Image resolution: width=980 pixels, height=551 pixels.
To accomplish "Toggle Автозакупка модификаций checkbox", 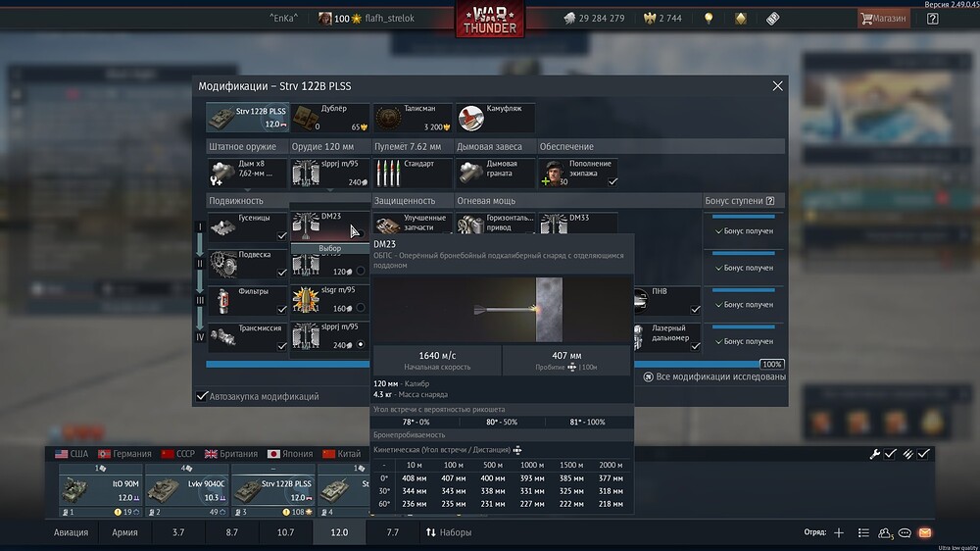I will pyautogui.click(x=203, y=396).
